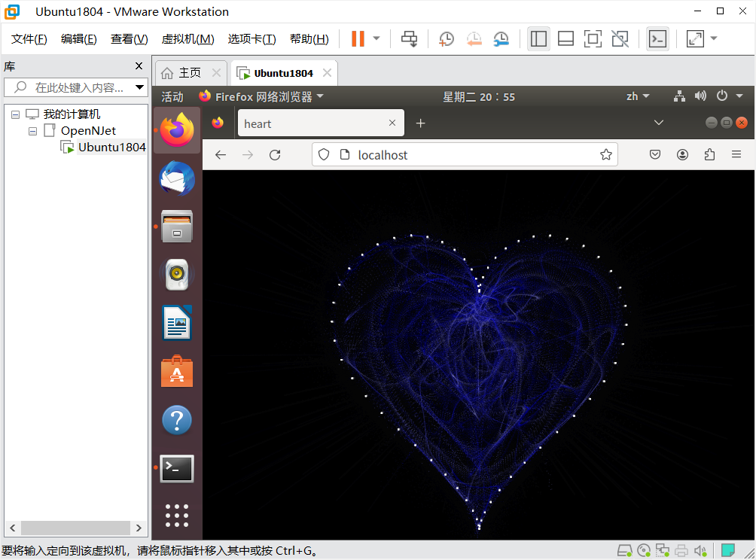
Task: Close the heart browser tab
Action: 392,123
